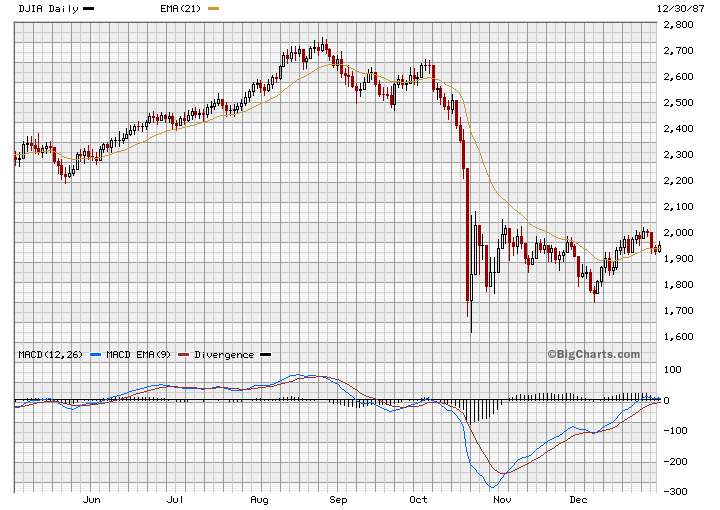Click the MACD EMA(9) legend label
The width and height of the screenshot is (720, 510).
(x=140, y=354)
